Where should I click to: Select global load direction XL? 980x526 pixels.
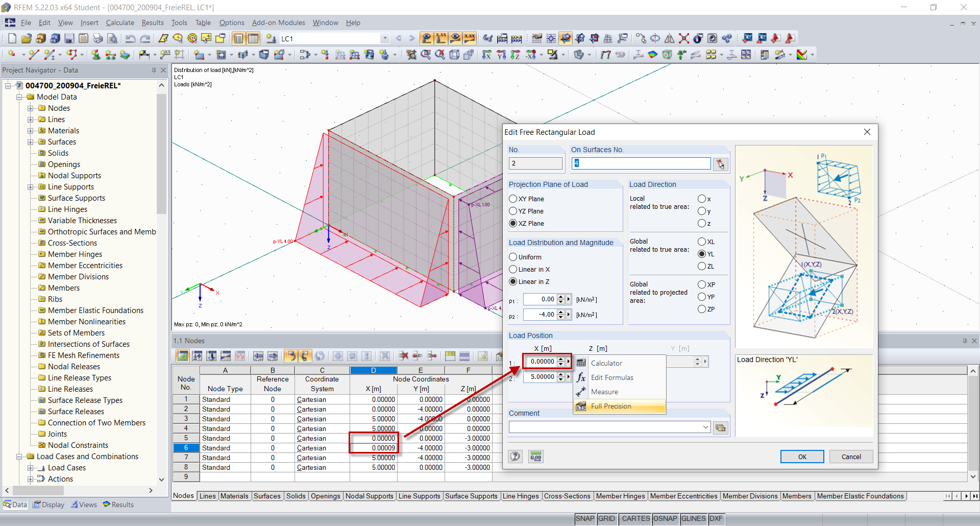(702, 242)
